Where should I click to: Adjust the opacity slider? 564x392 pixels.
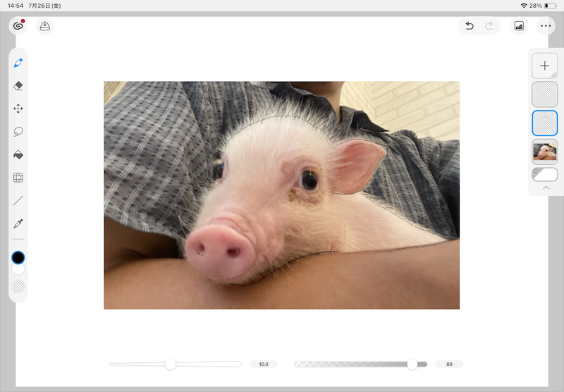pos(360,365)
